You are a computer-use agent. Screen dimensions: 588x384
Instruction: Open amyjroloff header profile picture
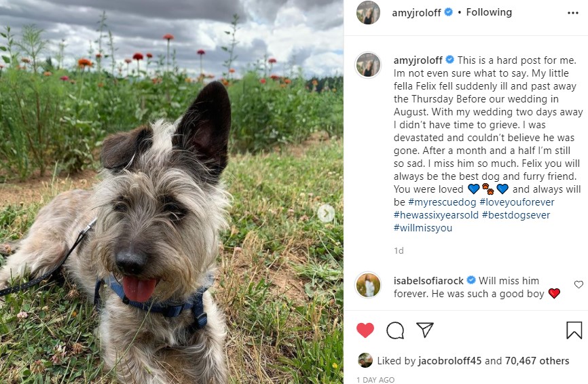[368, 13]
